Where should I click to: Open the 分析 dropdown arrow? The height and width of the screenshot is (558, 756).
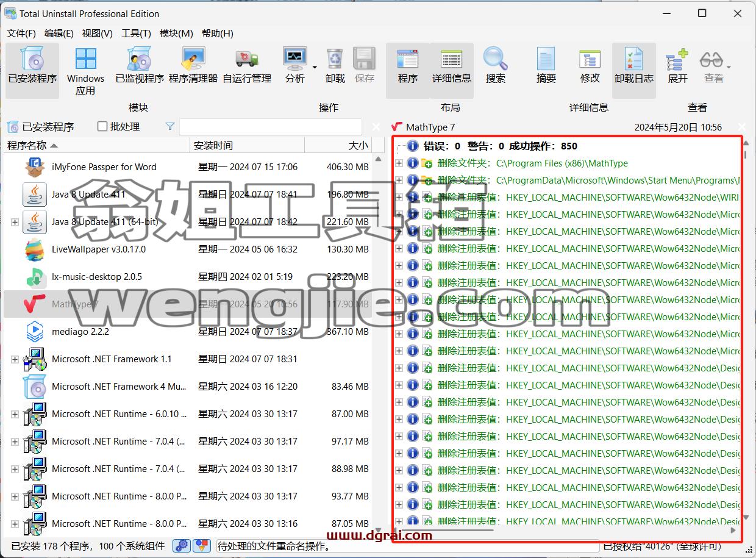[315, 66]
